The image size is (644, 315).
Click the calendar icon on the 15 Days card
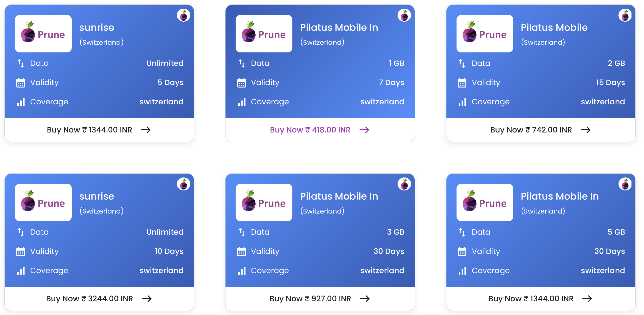tap(462, 83)
